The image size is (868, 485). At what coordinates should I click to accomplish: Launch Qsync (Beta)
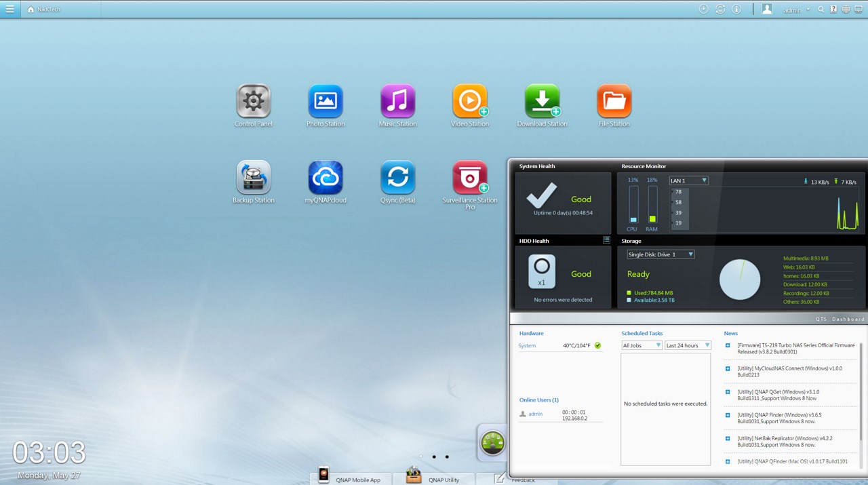398,178
